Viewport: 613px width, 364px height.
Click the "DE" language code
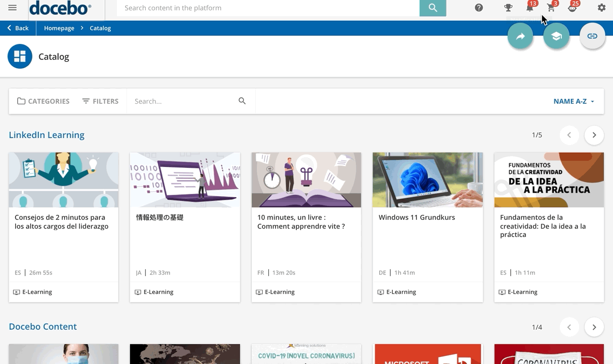382,272
